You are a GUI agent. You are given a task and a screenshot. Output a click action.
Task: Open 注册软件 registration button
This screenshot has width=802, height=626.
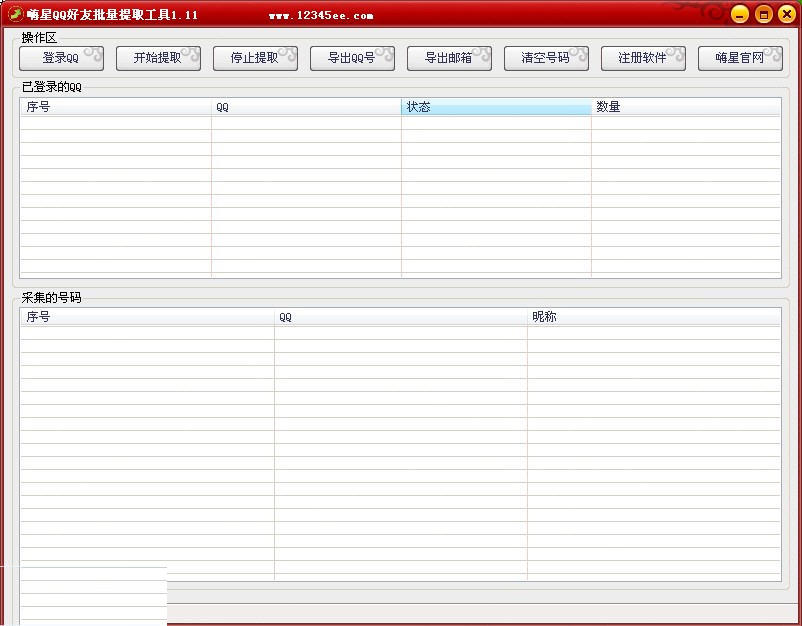pos(643,58)
